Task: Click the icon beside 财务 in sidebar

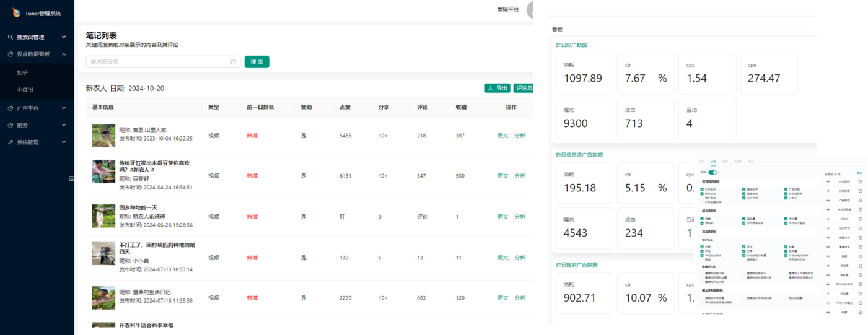Action: (11, 125)
